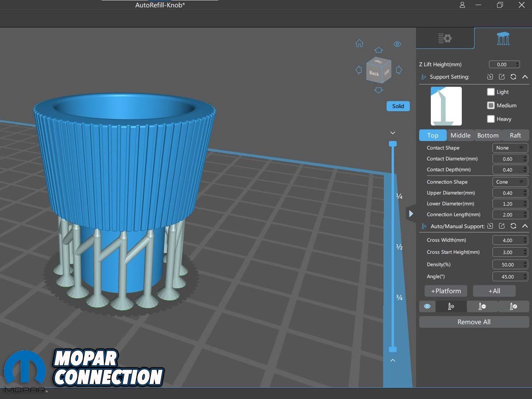
Task: Toggle support visibility eye button
Action: pyautogui.click(x=427, y=306)
